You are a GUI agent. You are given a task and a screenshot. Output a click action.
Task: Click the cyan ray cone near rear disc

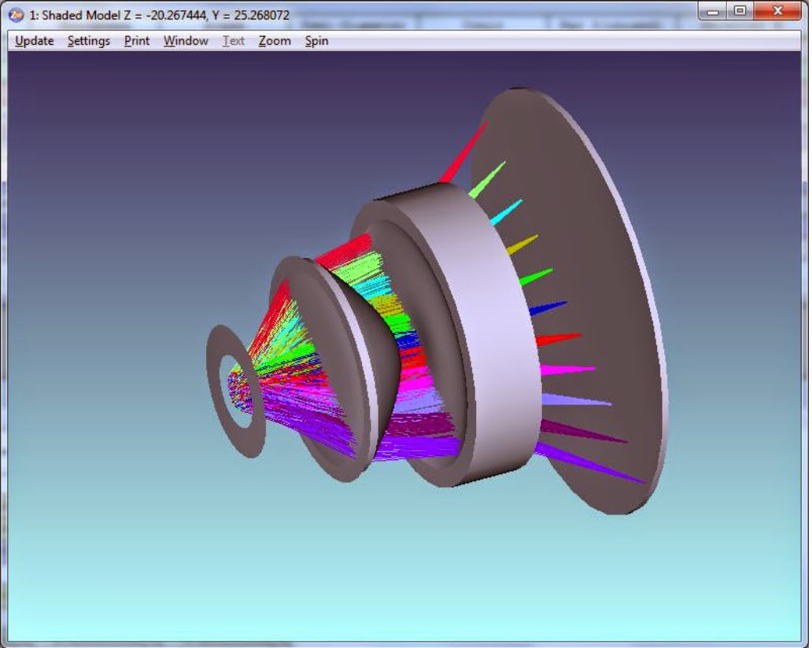point(507,211)
